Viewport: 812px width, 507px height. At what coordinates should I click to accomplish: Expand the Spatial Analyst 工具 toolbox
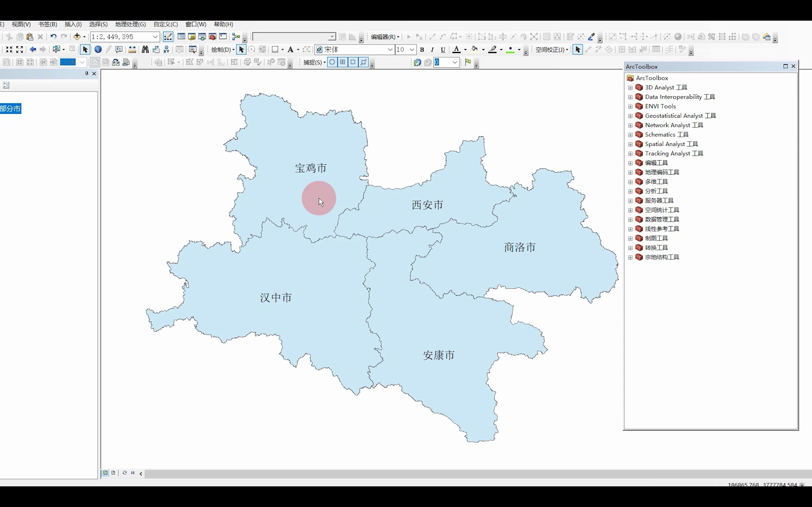(630, 144)
